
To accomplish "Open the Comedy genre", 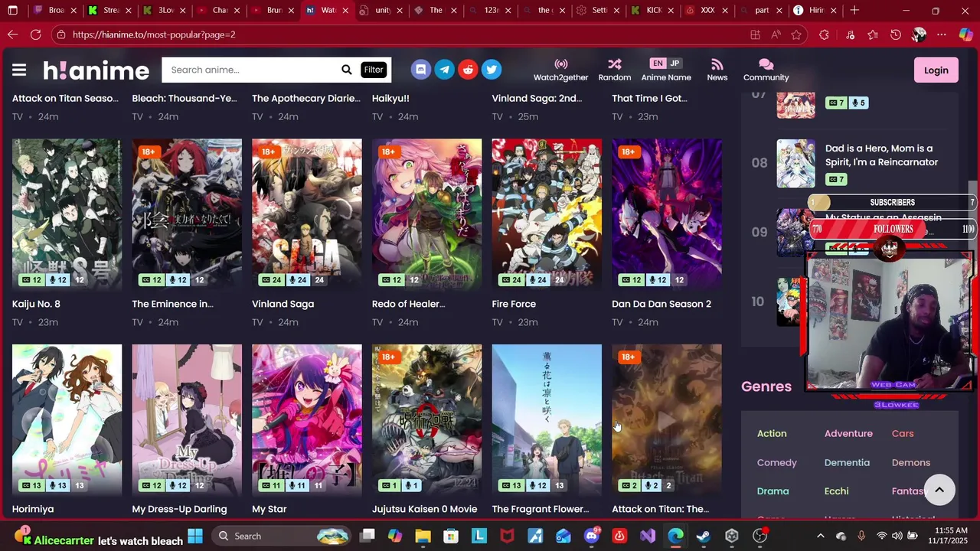I will [777, 462].
